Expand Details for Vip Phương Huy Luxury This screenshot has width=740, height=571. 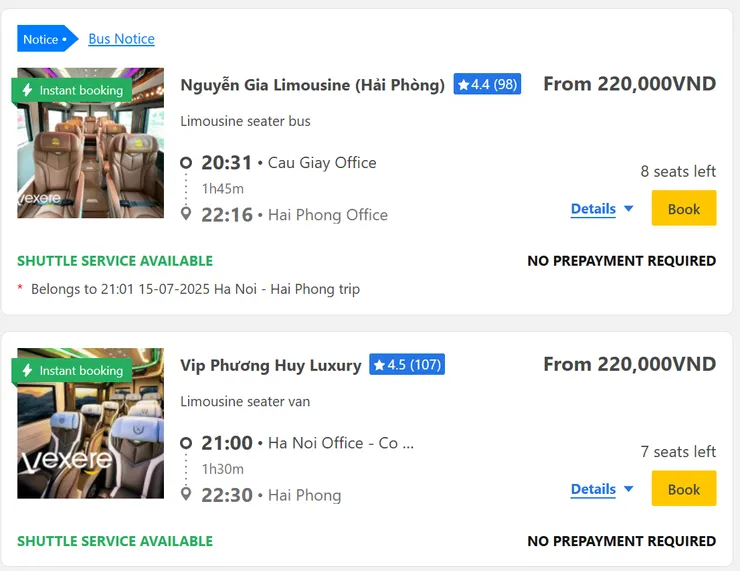(593, 489)
